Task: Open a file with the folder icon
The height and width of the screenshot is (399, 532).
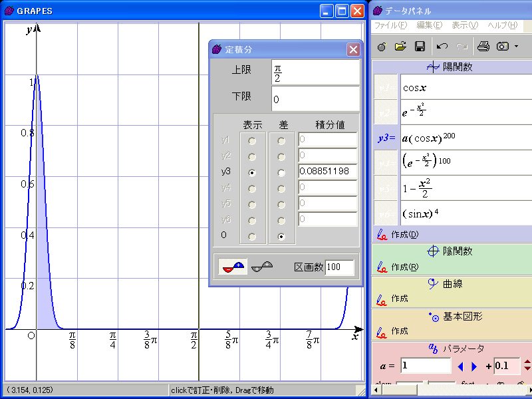Action: (400, 47)
